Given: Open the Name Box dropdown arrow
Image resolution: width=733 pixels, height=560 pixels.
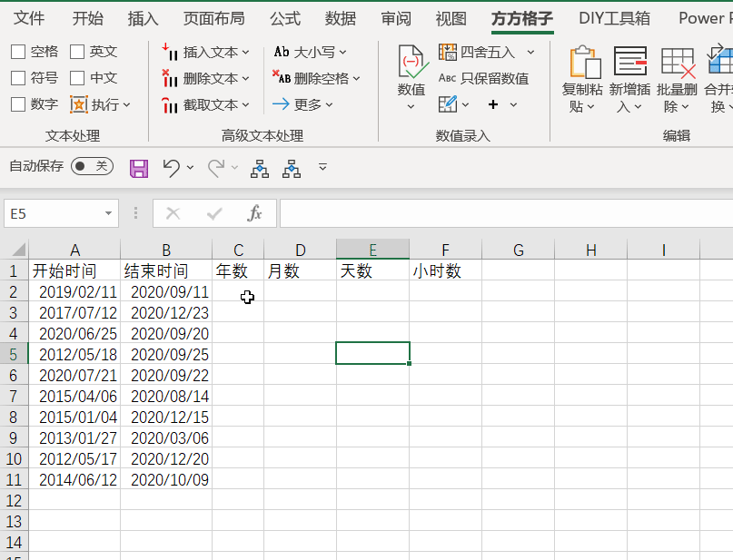Looking at the screenshot, I should tap(109, 213).
